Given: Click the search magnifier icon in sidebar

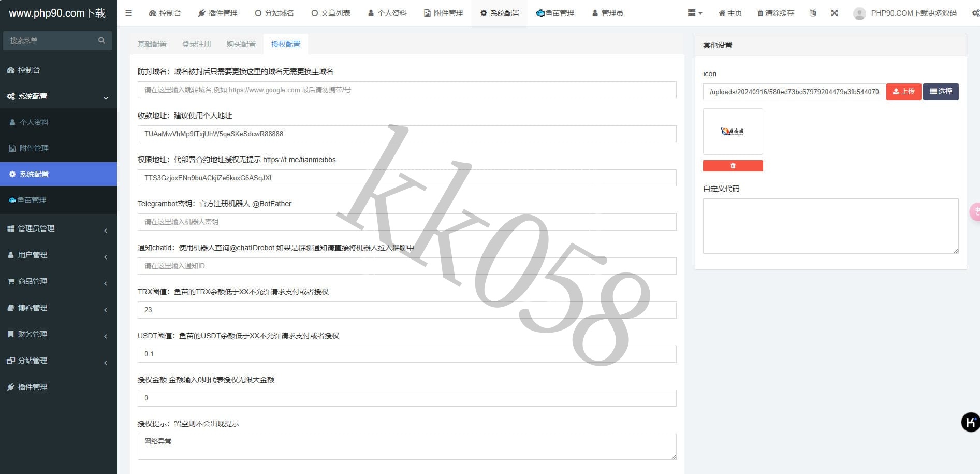Looking at the screenshot, I should tap(101, 40).
